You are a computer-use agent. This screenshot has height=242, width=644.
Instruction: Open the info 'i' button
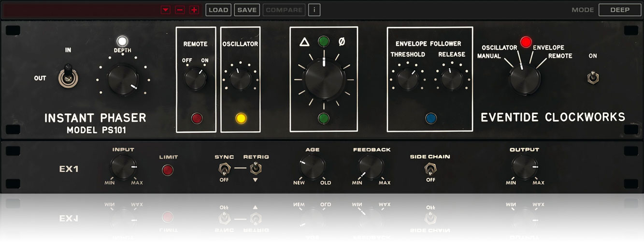[314, 10]
